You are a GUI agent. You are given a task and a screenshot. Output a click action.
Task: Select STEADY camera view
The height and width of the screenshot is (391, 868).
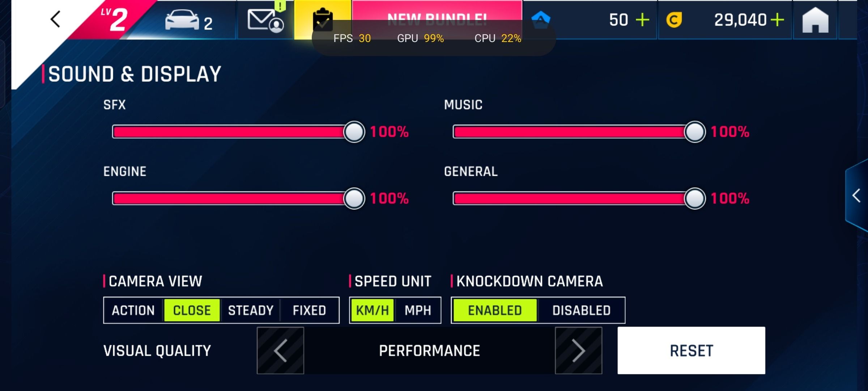pyautogui.click(x=250, y=310)
